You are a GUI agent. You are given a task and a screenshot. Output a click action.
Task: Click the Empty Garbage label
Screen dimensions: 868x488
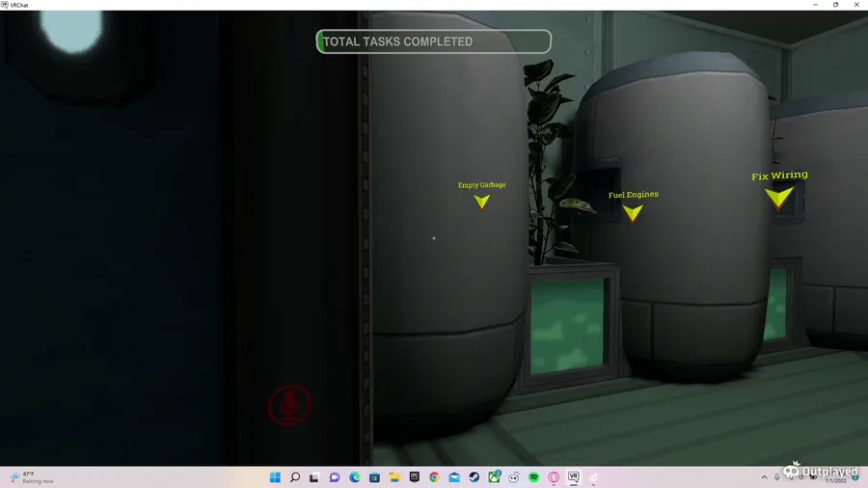tap(481, 185)
